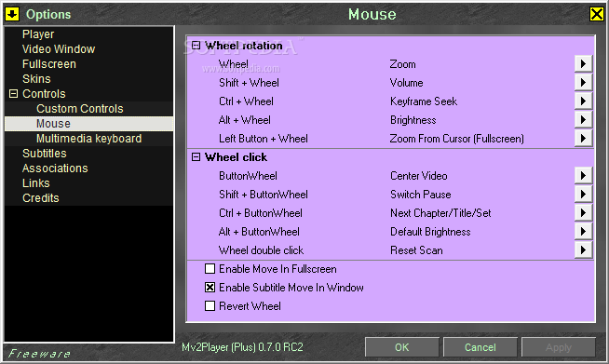Select Subtitles category
Screen dimensions: 609x364
click(x=45, y=153)
